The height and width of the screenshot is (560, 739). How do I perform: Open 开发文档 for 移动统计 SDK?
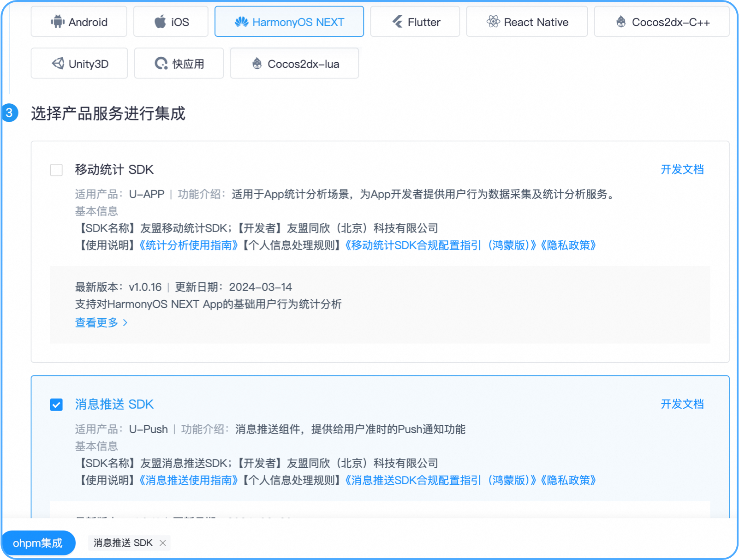(x=682, y=170)
